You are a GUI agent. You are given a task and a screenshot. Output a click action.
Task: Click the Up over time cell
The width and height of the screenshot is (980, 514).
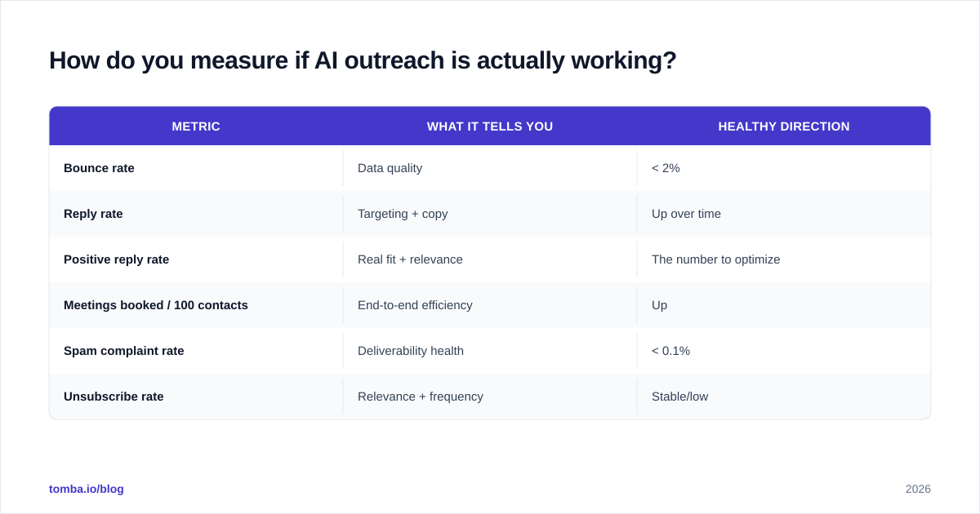point(784,214)
